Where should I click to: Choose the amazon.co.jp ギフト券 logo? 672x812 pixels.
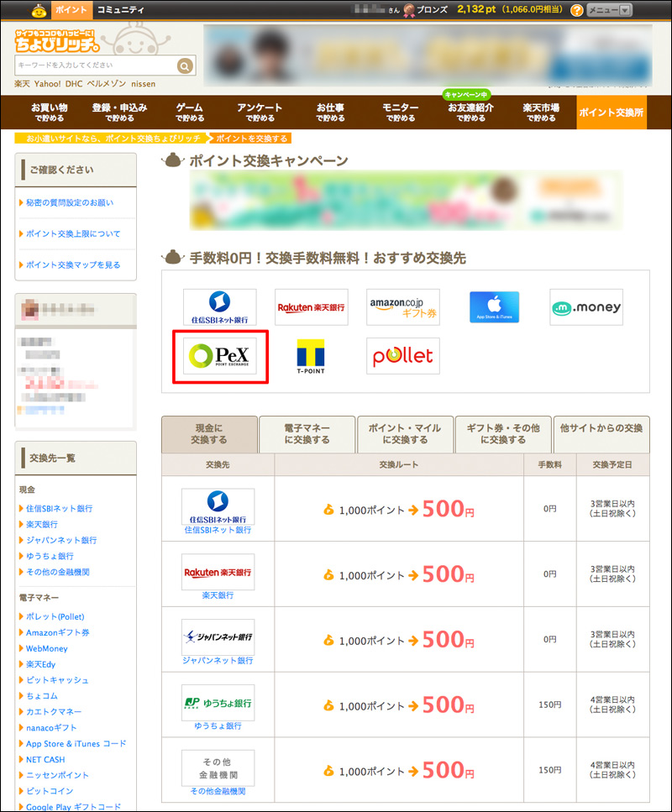tap(403, 307)
